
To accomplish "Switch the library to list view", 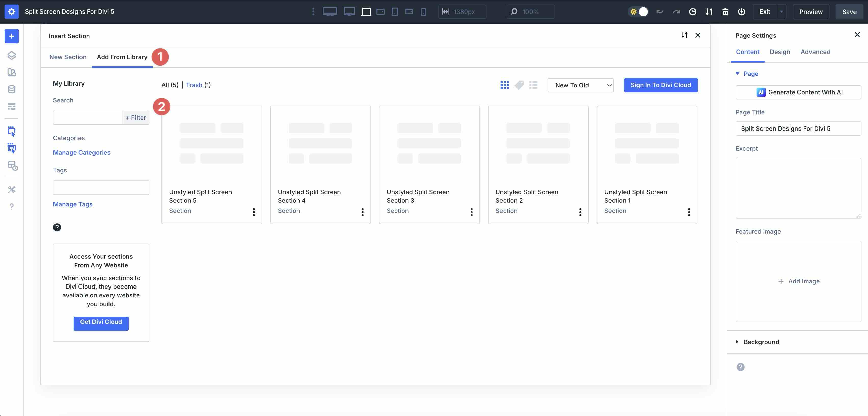I will point(533,85).
